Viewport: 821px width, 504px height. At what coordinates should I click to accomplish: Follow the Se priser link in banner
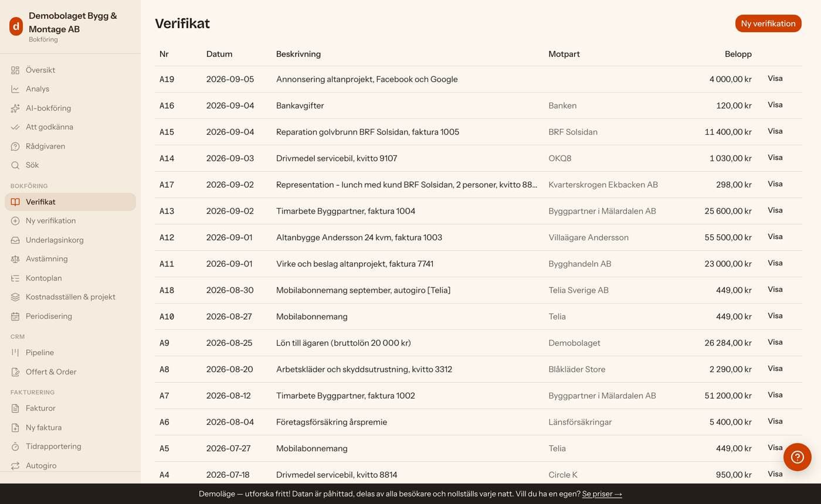click(602, 494)
